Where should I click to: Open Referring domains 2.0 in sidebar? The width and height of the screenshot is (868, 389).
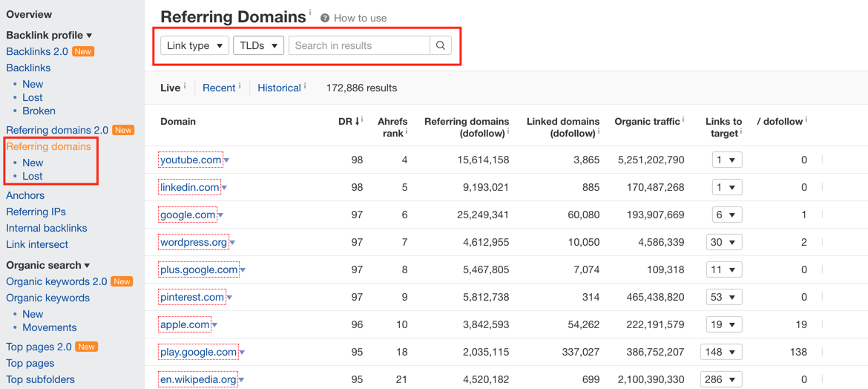57,130
